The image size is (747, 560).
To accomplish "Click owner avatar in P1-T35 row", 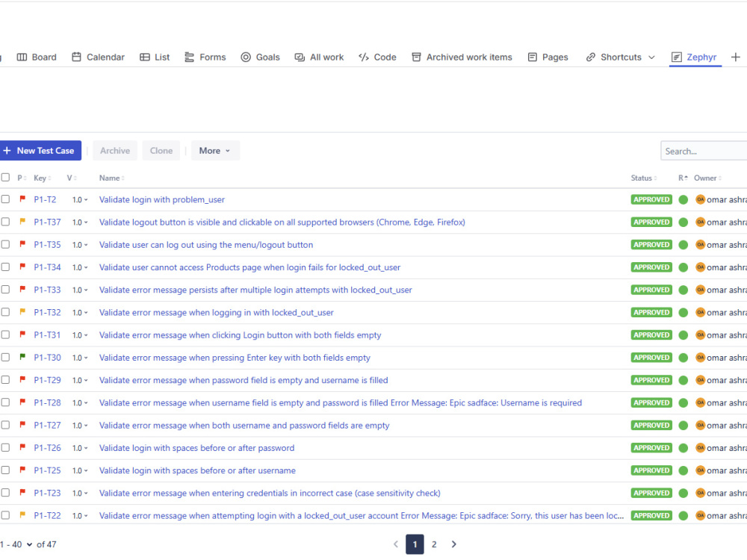I will pos(700,244).
